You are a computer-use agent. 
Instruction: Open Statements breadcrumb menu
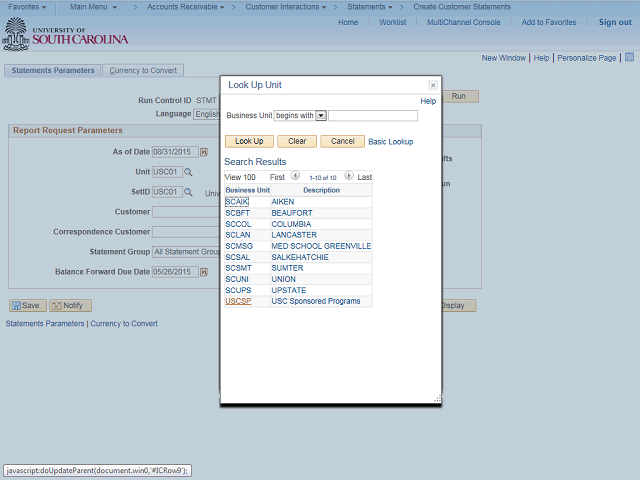pos(370,7)
